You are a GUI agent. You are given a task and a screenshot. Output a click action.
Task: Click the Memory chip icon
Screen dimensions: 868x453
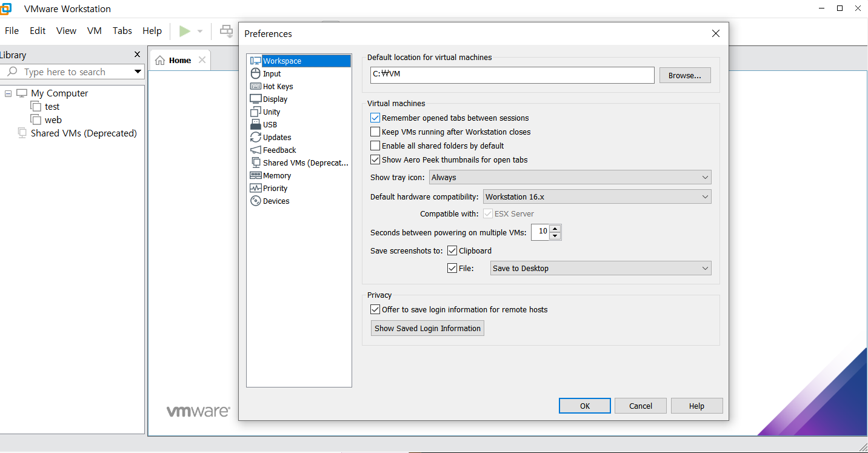point(255,175)
